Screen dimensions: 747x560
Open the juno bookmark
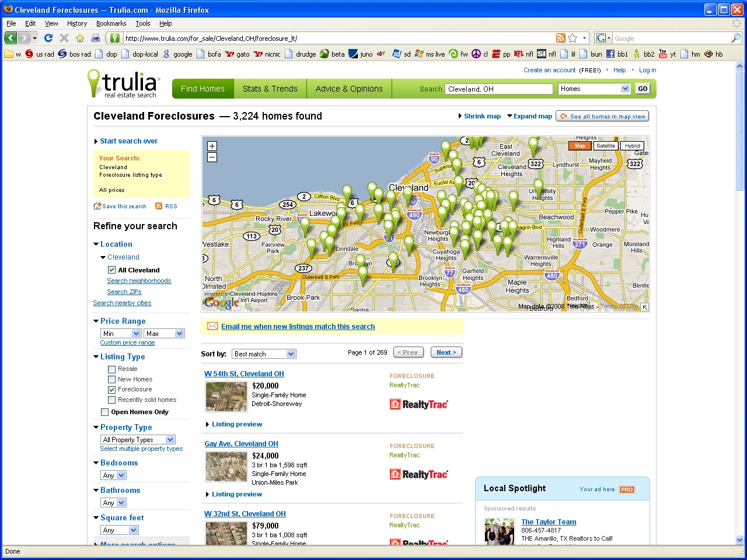click(x=361, y=54)
